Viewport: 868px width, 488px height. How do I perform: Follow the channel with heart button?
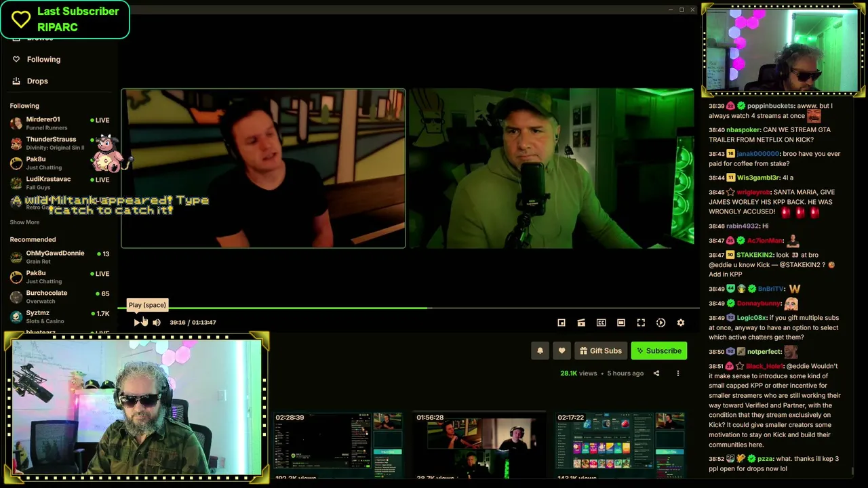point(561,351)
